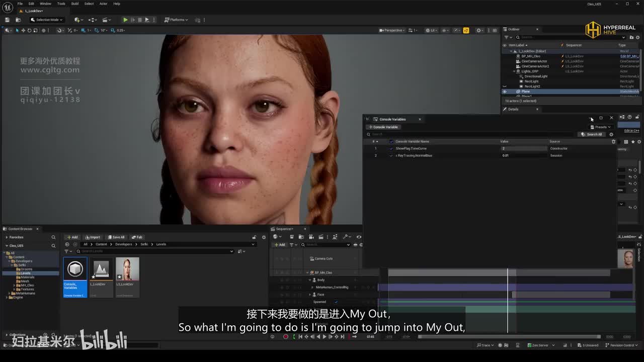Open the quick add content dropdown
644x362 pixels.
click(78, 20)
